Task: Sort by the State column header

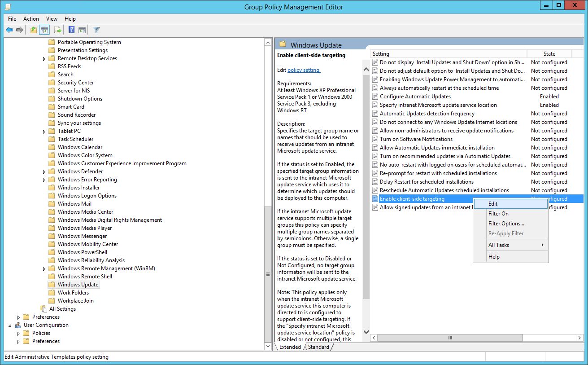Action: click(x=549, y=54)
